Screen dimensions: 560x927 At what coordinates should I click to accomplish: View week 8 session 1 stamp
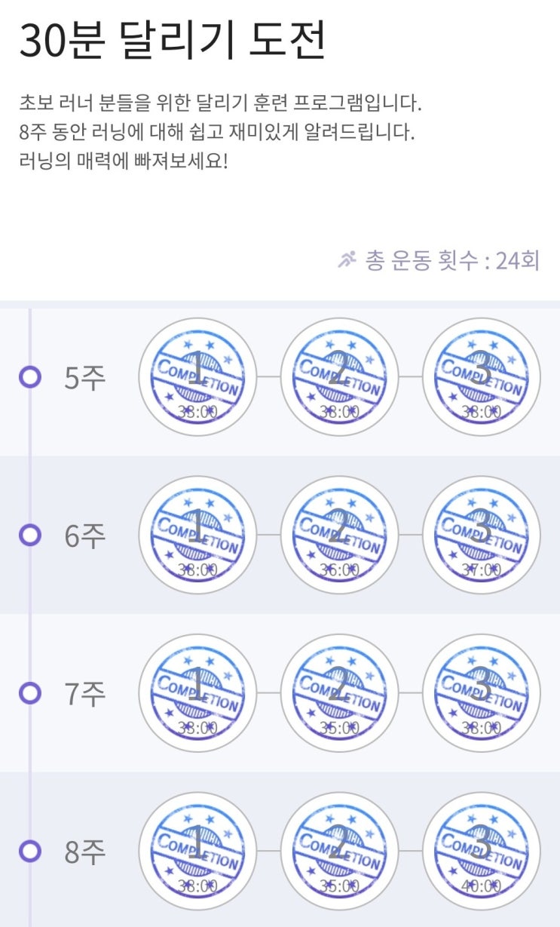coord(197,851)
